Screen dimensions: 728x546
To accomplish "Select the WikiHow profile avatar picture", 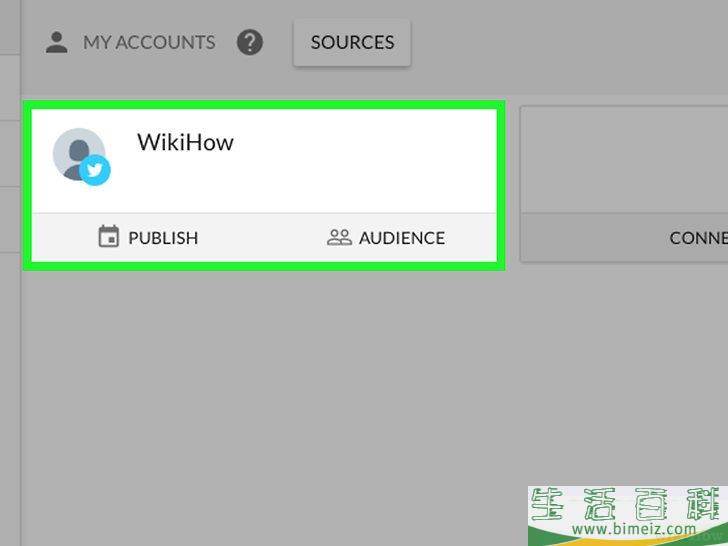I will click(x=79, y=154).
